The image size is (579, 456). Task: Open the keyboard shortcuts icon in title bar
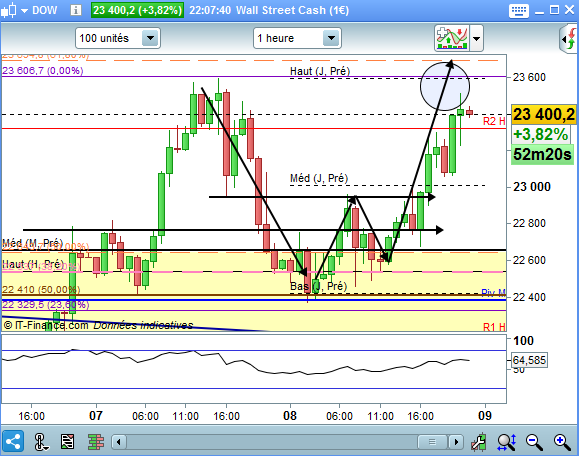click(519, 10)
